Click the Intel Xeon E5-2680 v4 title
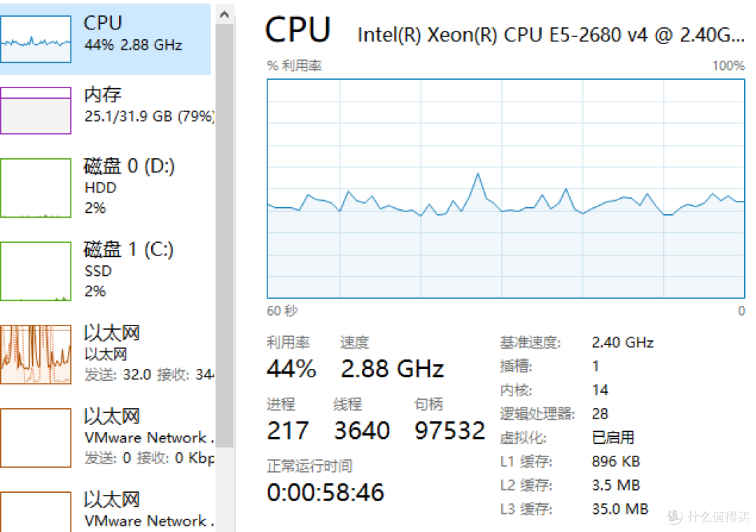The image size is (756, 532). 551,35
